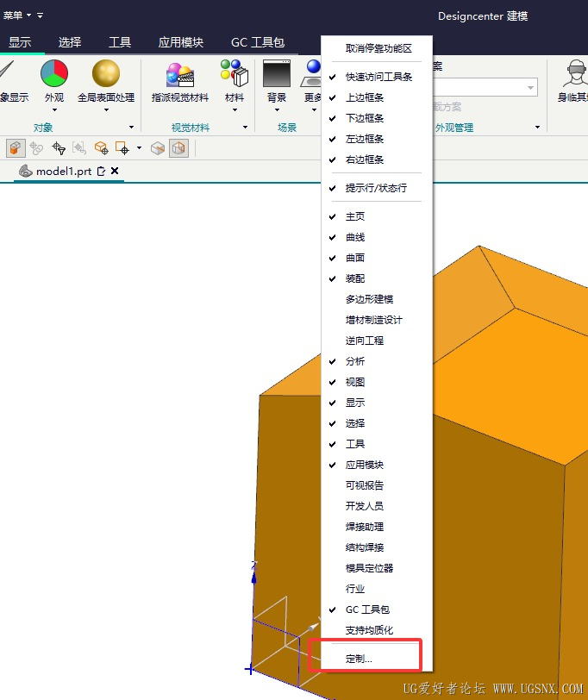Screen dimensions: 588x700
Task: Expand the Background (背景) dropdown arrow
Action: click(277, 109)
